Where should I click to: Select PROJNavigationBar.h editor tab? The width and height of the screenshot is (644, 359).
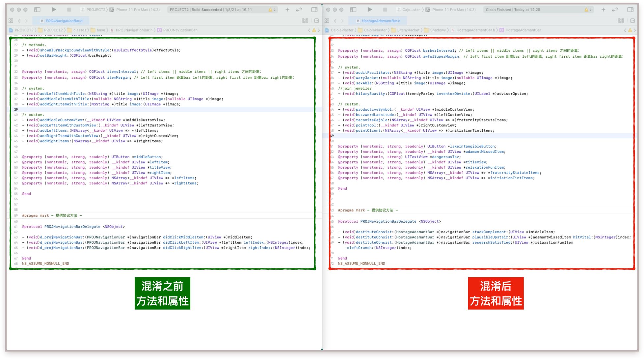click(64, 21)
